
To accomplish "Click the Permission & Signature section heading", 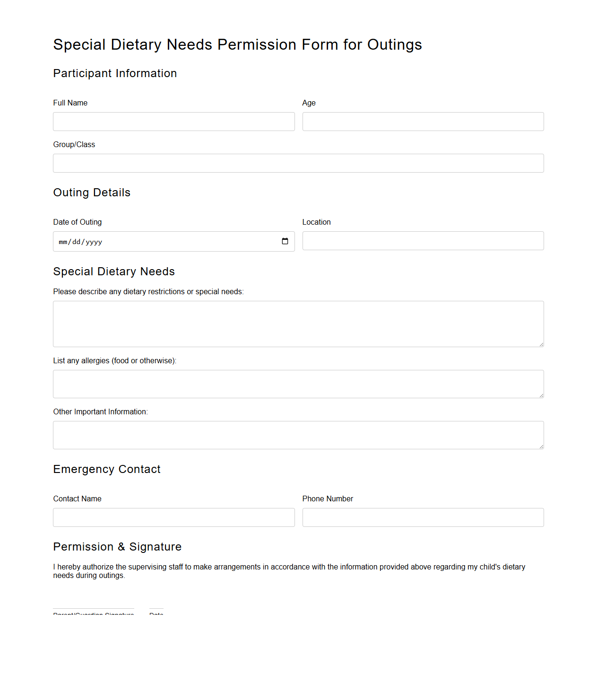I will (117, 547).
